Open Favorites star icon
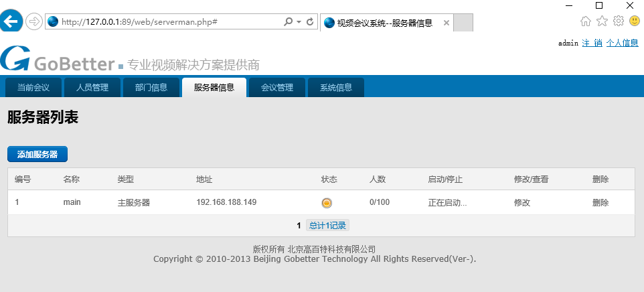The image size is (644, 292). [x=602, y=21]
